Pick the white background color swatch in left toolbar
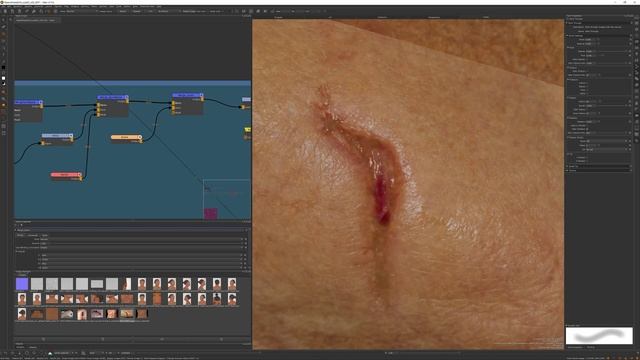Viewport: 640px width, 360px height. [x=4, y=78]
